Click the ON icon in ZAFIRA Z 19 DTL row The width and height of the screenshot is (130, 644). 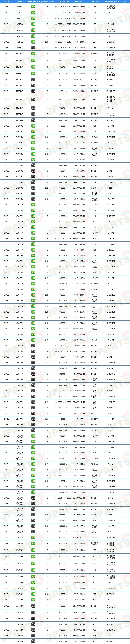click(x=33, y=630)
